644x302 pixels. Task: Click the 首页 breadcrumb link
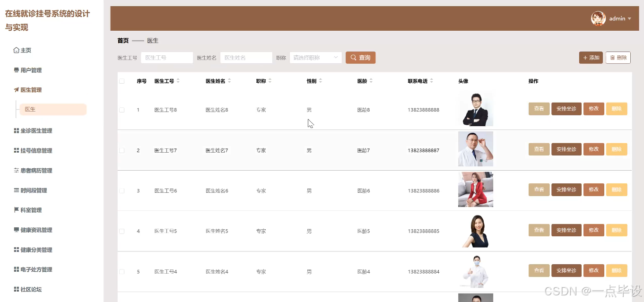point(123,41)
